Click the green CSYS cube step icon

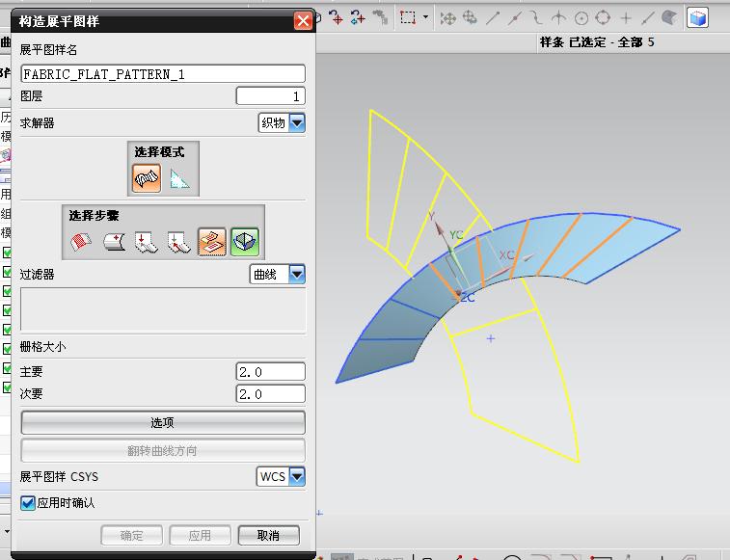(x=244, y=242)
